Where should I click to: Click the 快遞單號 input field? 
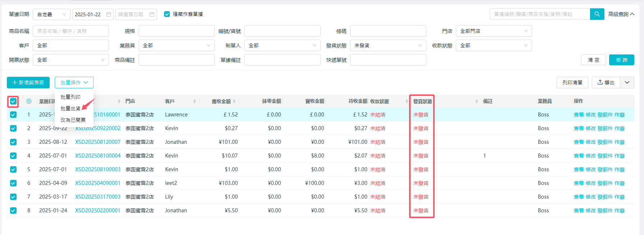pos(388,60)
